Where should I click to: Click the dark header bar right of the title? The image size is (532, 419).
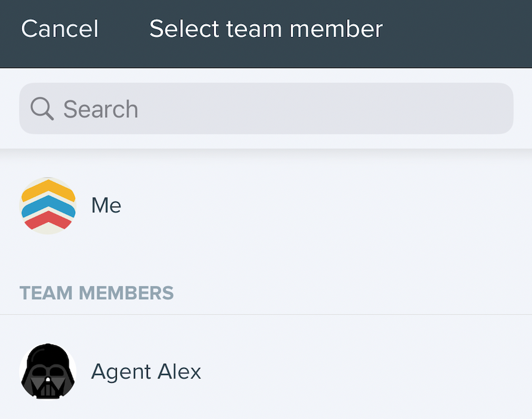click(458, 33)
